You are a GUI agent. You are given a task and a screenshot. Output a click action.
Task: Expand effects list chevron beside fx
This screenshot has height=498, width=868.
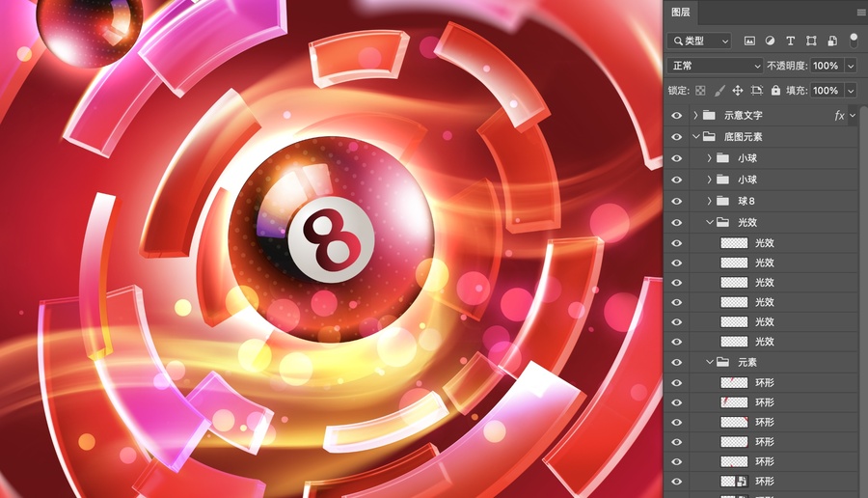(x=853, y=115)
